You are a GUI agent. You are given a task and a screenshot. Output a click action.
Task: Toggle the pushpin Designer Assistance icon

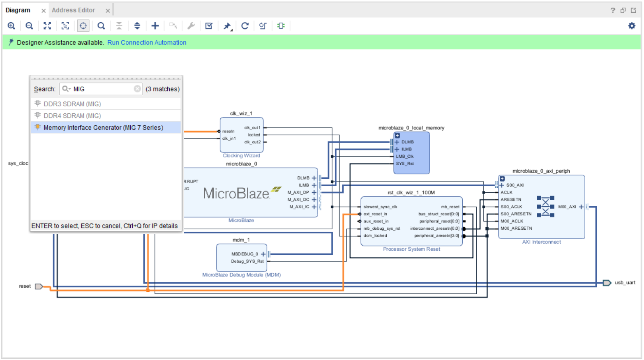[226, 25]
